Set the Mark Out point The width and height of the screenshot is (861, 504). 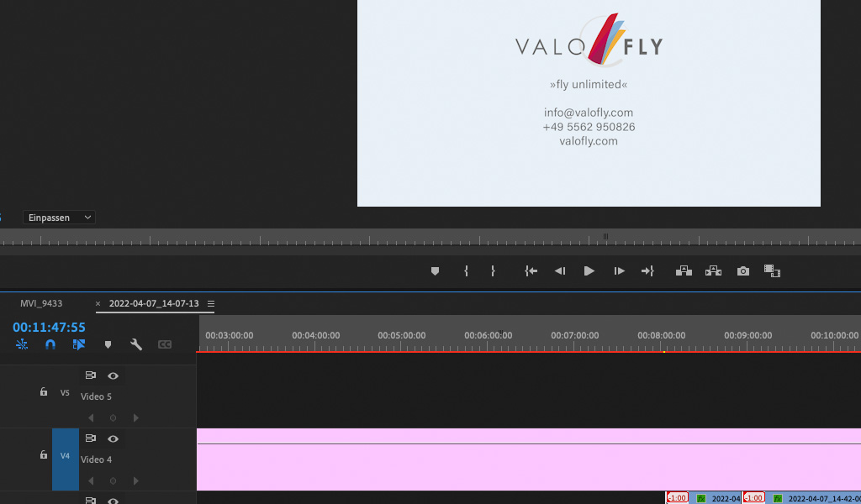493,271
